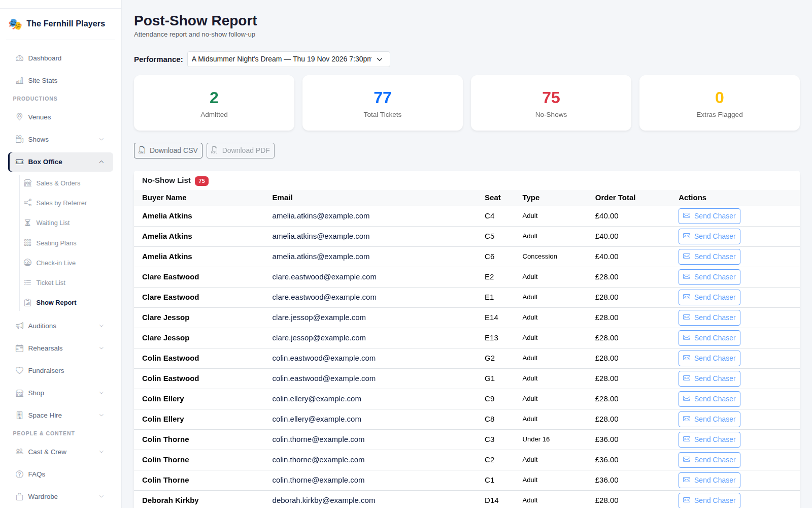Go to Cast & Crew section
This screenshot has height=508, width=812.
click(60, 452)
